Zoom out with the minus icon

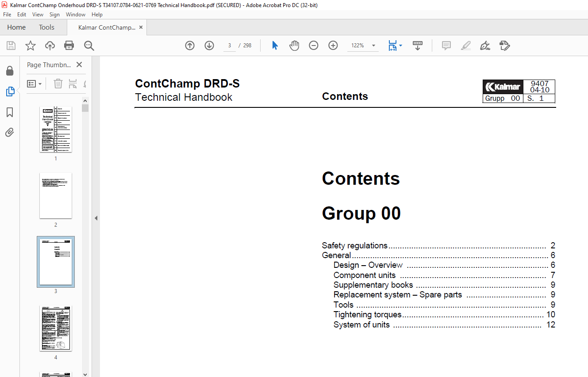(314, 46)
